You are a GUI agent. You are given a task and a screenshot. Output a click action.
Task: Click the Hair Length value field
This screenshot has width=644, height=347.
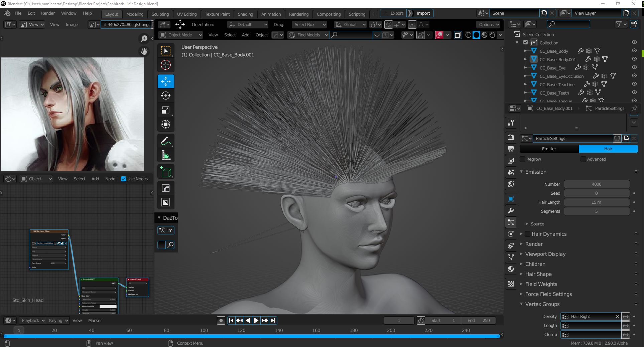[597, 202]
